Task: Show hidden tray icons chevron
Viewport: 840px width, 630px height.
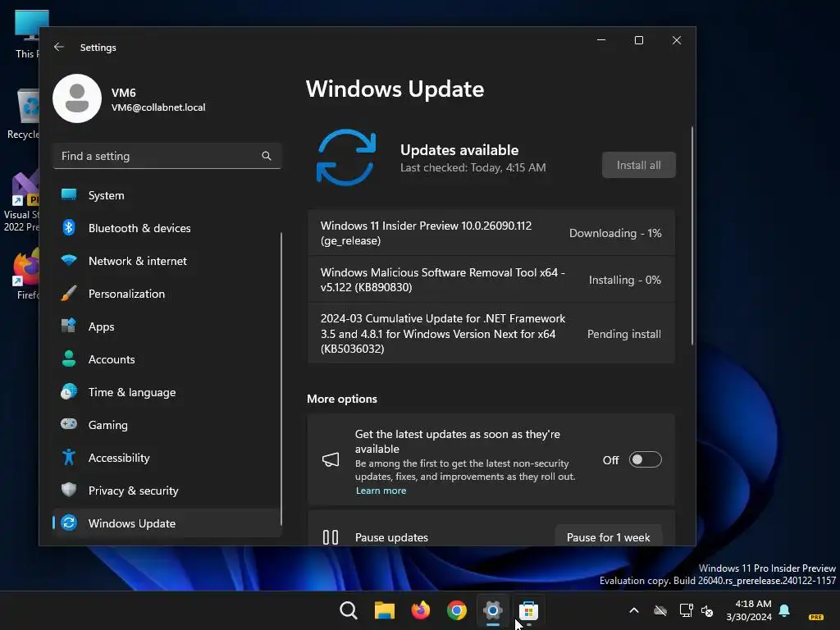Action: coord(634,610)
